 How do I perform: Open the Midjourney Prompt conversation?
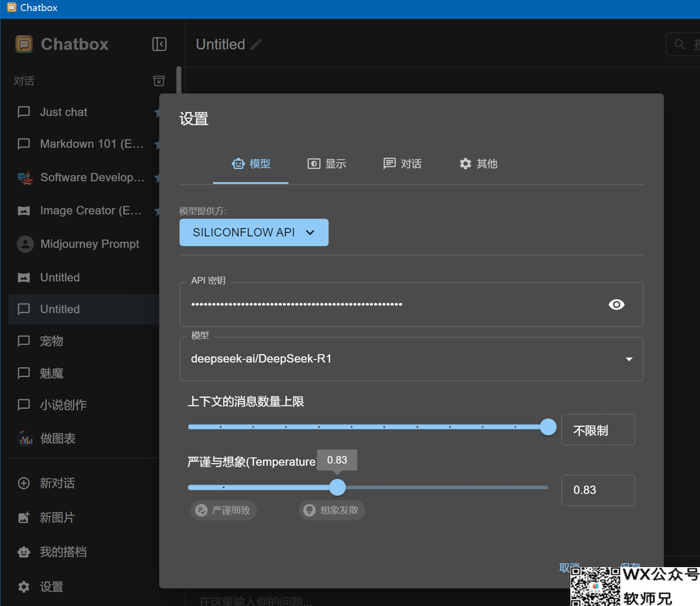coord(84,244)
